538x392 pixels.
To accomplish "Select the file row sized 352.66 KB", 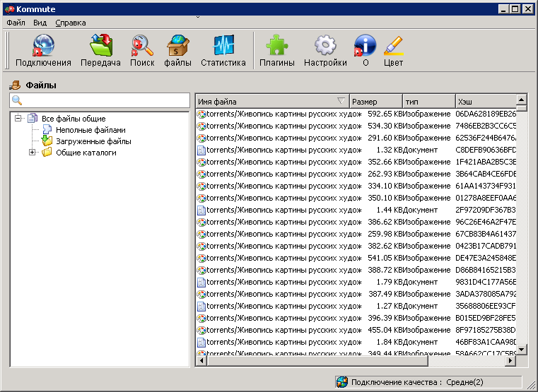I will [x=356, y=162].
